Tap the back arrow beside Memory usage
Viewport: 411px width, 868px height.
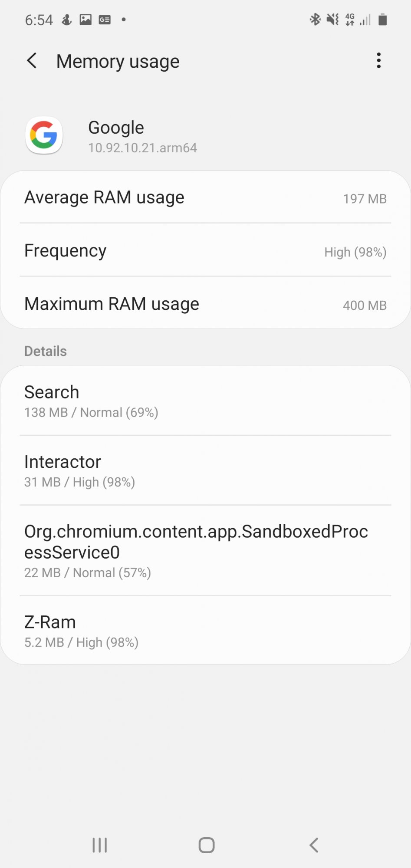(32, 61)
